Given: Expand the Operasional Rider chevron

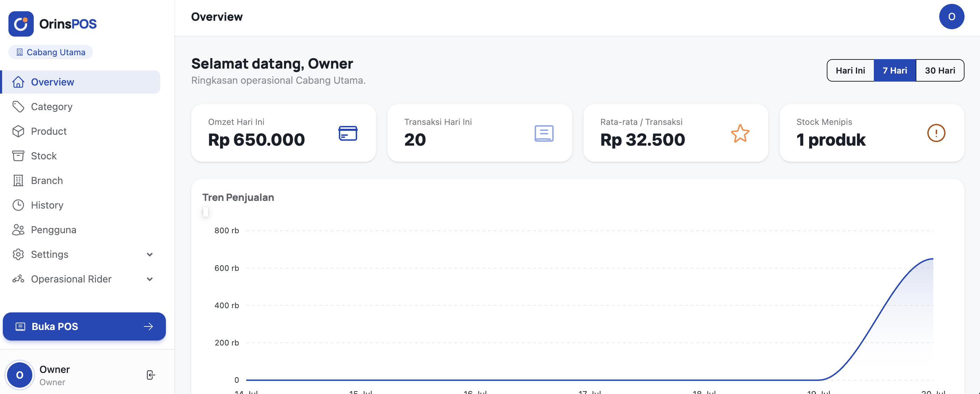Looking at the screenshot, I should click(150, 279).
